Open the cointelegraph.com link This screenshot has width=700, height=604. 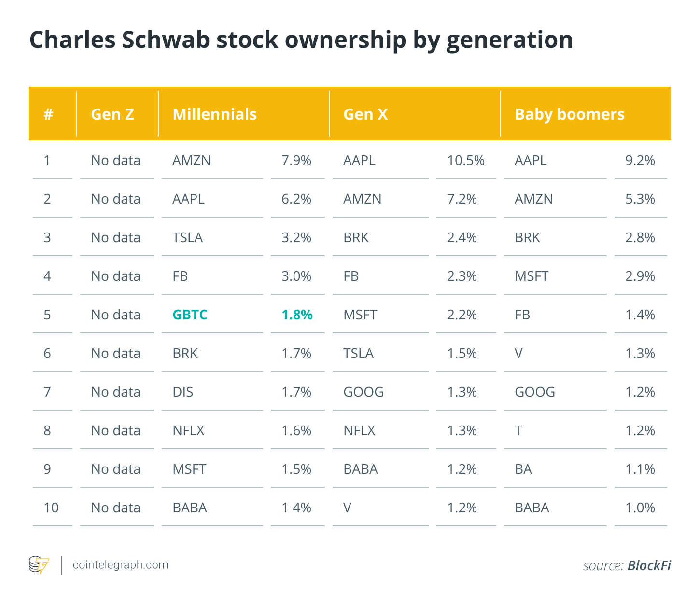(120, 565)
